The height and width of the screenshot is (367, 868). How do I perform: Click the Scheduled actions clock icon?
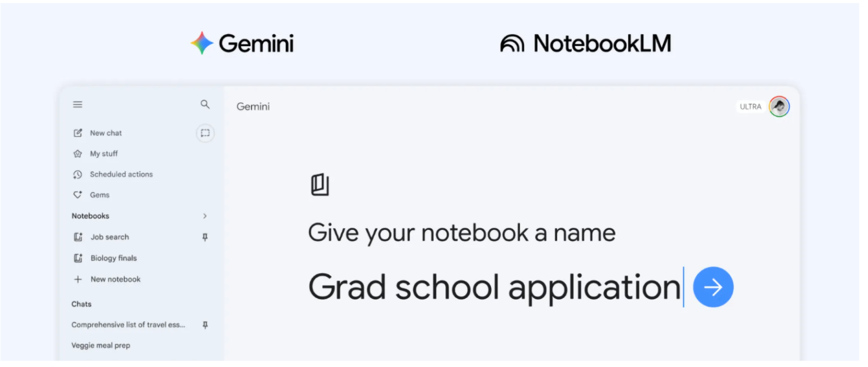pyautogui.click(x=78, y=175)
